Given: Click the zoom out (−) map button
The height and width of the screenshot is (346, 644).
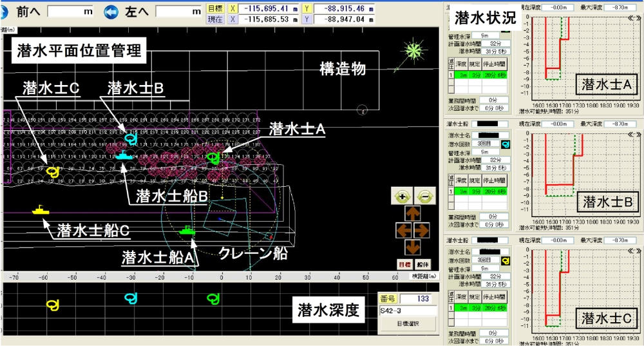Looking at the screenshot, I should click(422, 197).
